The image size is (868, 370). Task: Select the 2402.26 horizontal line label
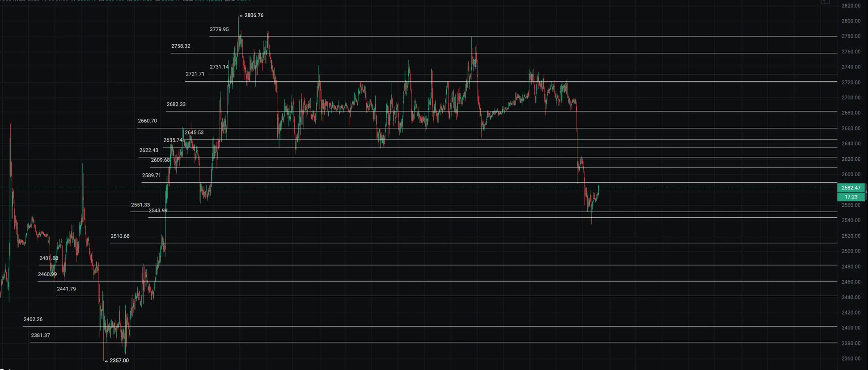click(33, 320)
